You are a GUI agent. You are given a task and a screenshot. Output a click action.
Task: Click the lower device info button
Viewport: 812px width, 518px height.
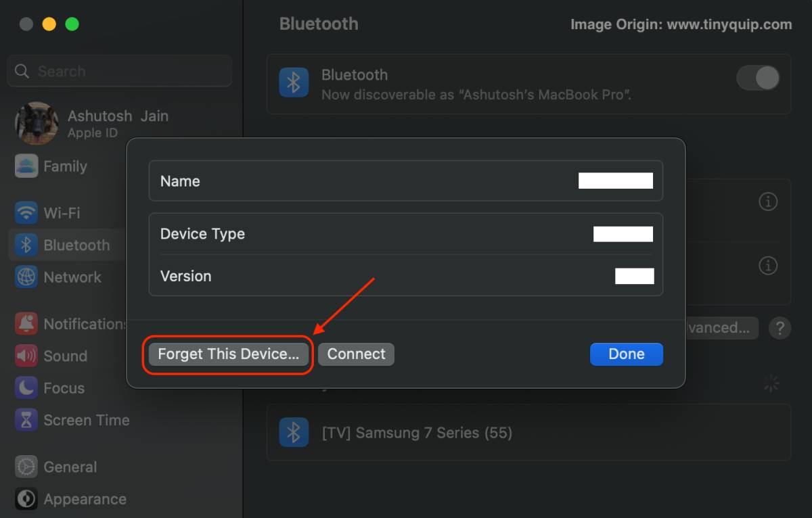(768, 266)
